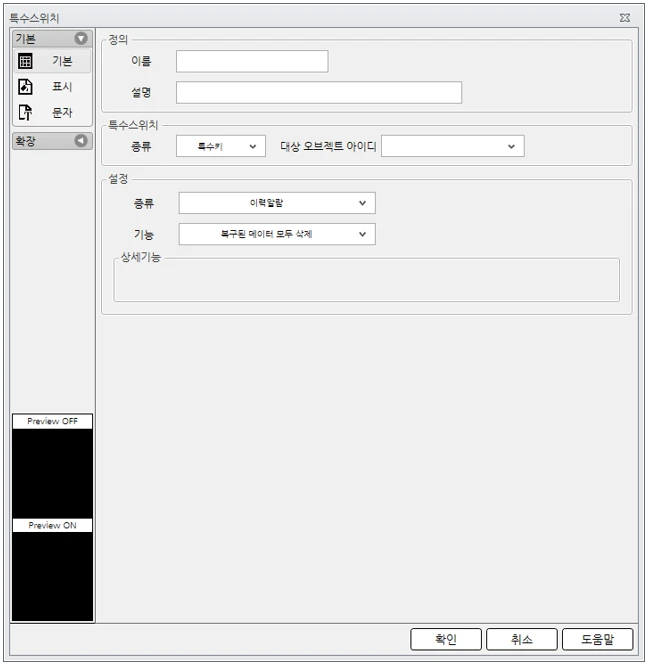Select the 표시 menu label
This screenshot has width=650, height=667.
pyautogui.click(x=63, y=87)
